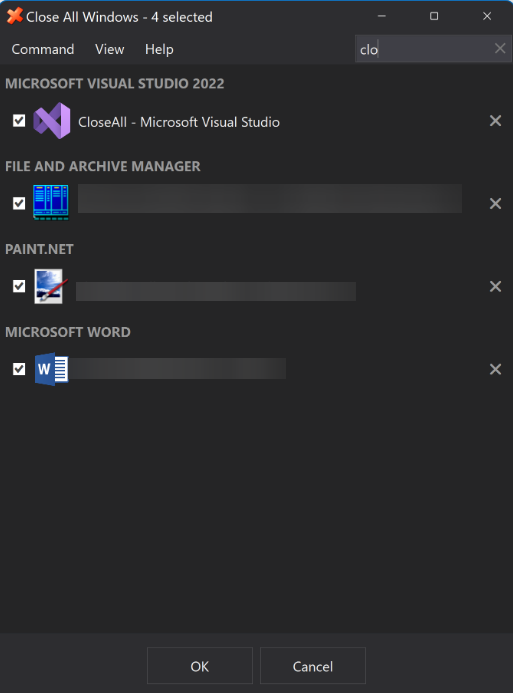This screenshot has width=513, height=693.
Task: Click the Microsoft Word app icon
Action: (51, 369)
